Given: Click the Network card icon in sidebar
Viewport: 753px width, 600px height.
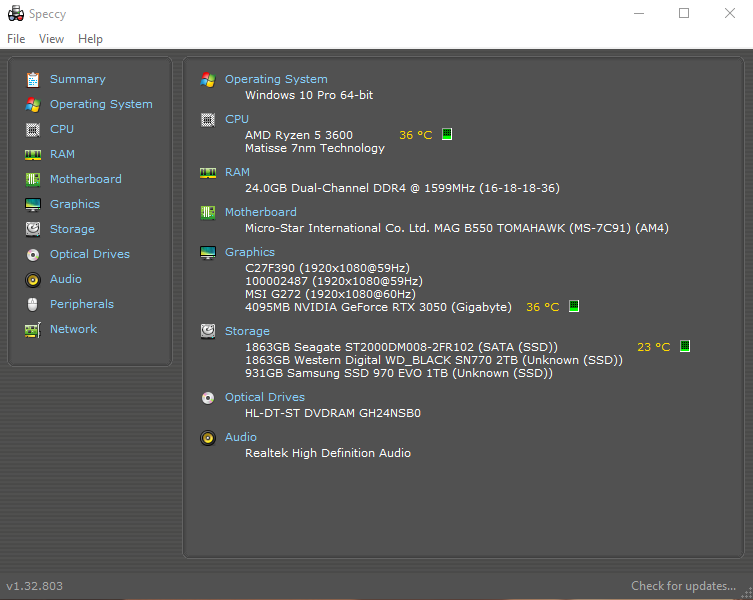Looking at the screenshot, I should pos(33,330).
